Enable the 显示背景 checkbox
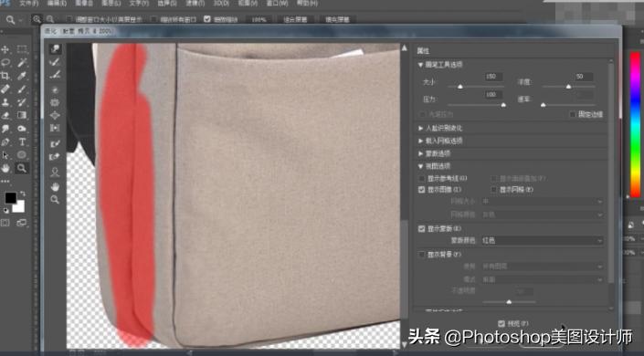The image size is (644, 356). 421,255
